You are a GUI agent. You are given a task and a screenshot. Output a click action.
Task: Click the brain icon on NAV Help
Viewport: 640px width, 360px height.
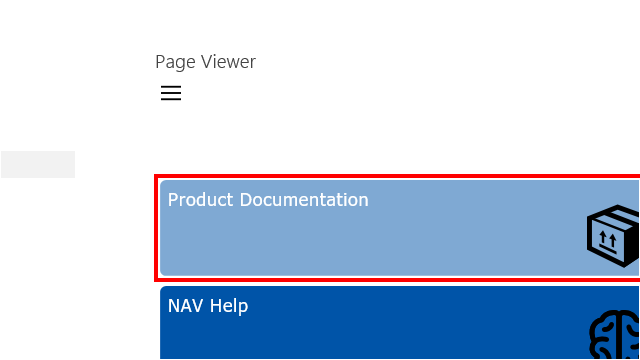tap(614, 335)
